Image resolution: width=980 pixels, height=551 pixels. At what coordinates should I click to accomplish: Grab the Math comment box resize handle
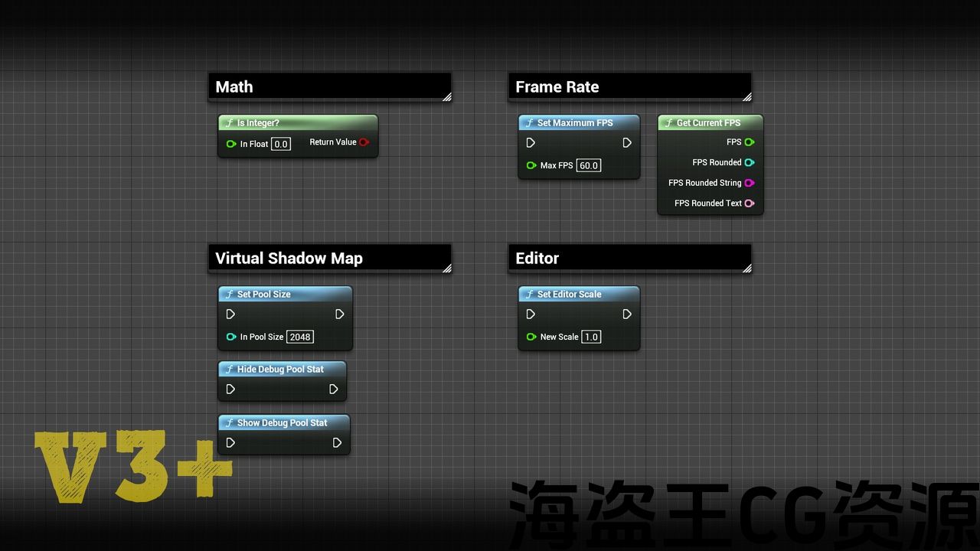[x=446, y=96]
